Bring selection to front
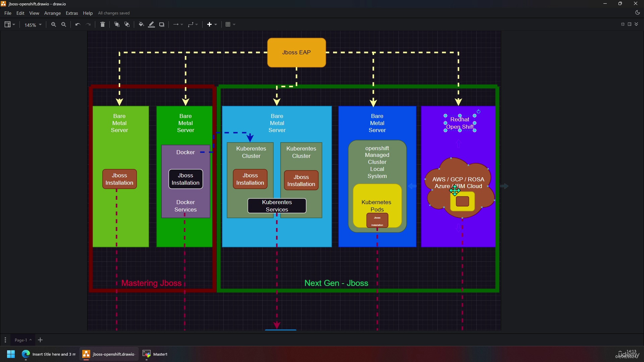Viewport: 644px width, 362px height. (x=117, y=24)
